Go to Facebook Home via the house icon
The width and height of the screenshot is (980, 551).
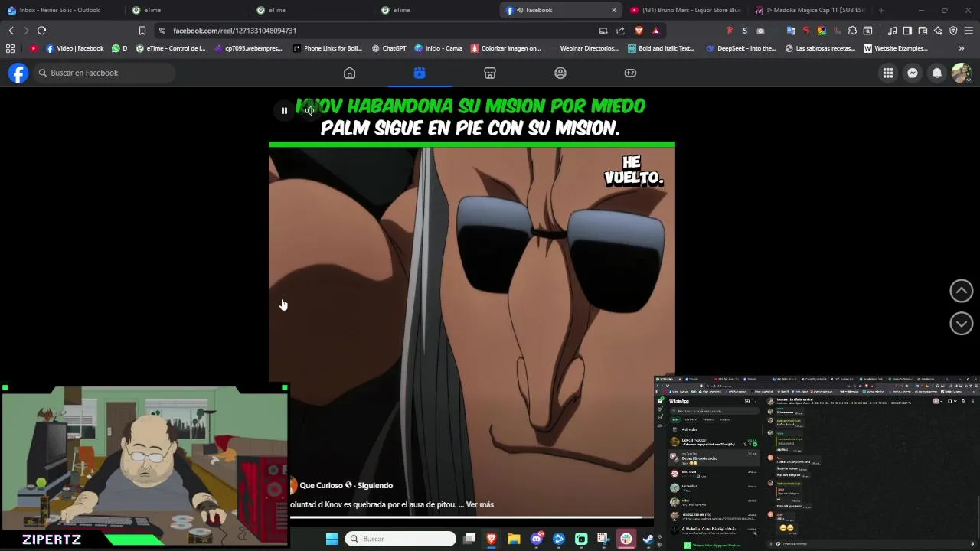click(x=349, y=73)
